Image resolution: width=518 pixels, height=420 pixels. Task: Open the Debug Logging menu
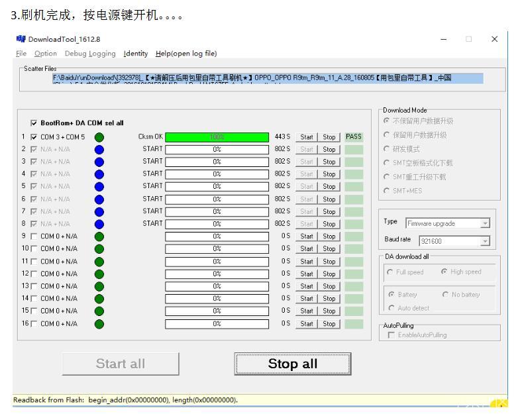(90, 54)
